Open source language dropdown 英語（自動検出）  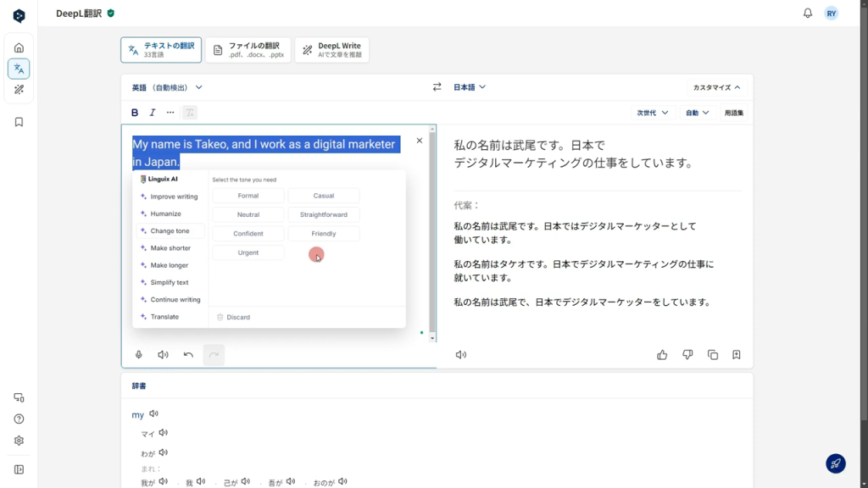pyautogui.click(x=167, y=87)
